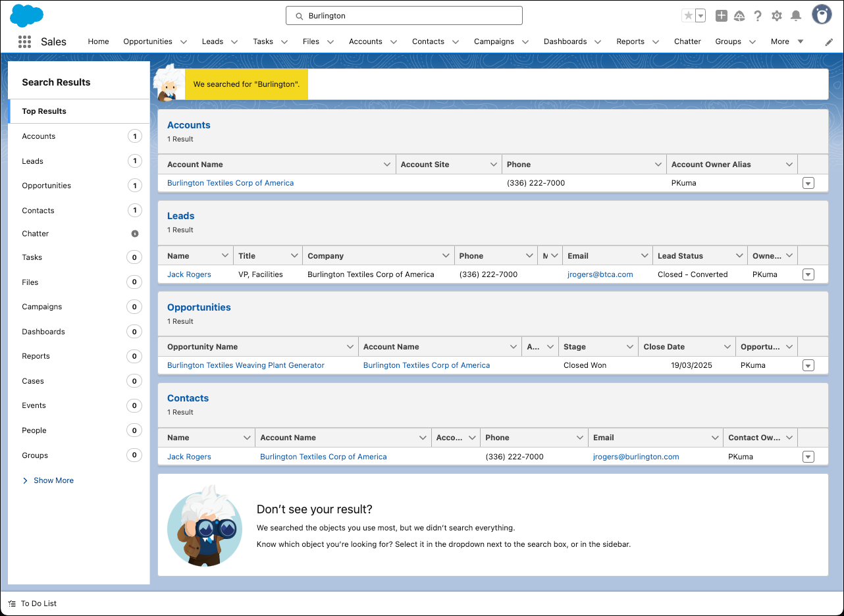Expand the Leads nav dropdown chevron
The height and width of the screenshot is (616, 844).
[234, 41]
